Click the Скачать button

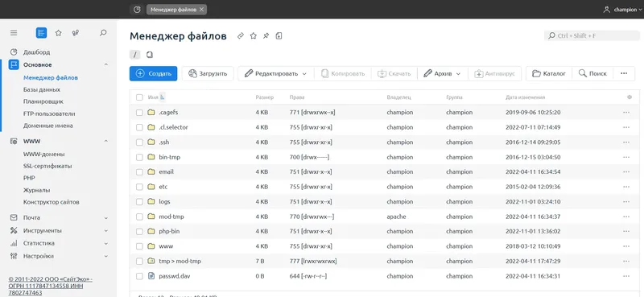click(x=394, y=73)
